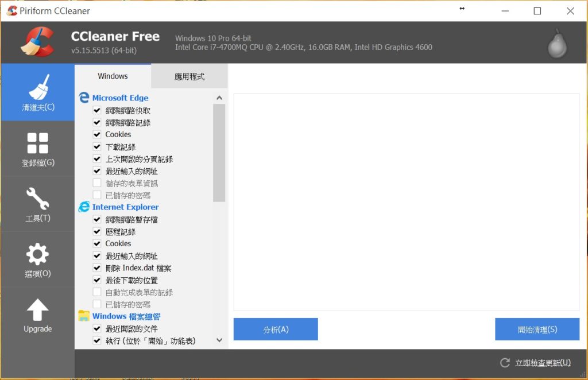Screen dimensions: 588x380
Task: Toggle Internet Explorer Cookies checkbox
Action: 96,243
